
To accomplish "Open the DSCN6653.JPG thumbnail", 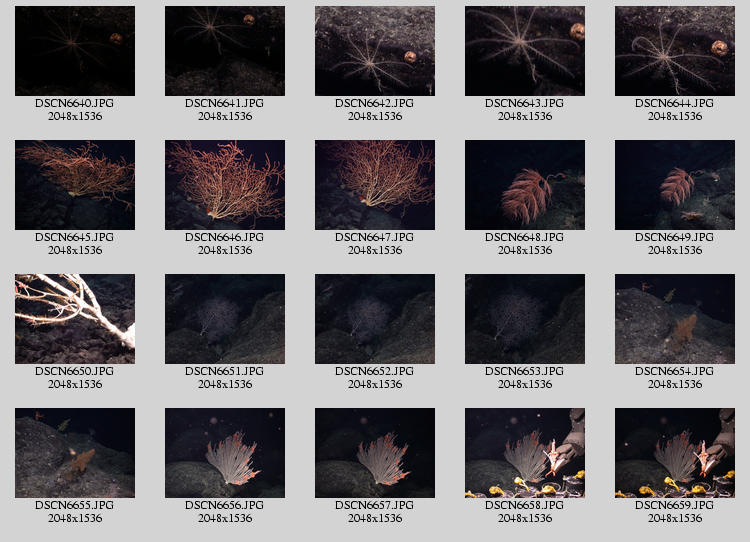I will (x=525, y=319).
